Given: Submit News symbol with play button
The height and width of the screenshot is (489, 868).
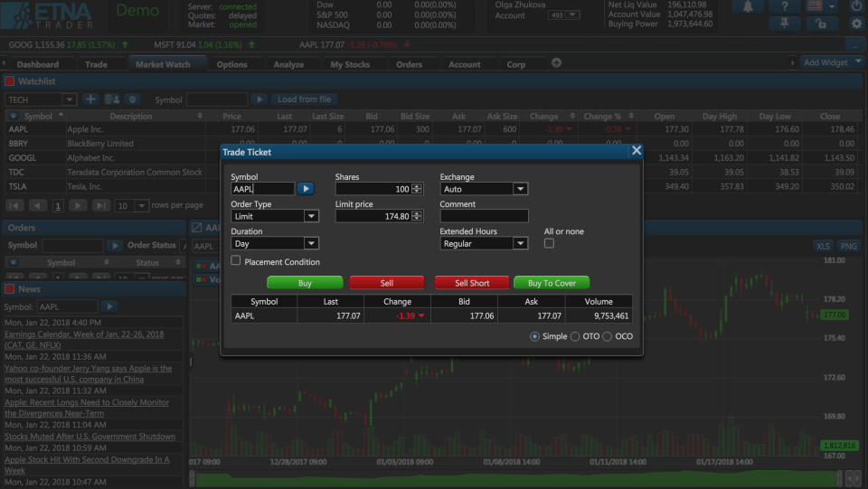Looking at the screenshot, I should (x=109, y=306).
